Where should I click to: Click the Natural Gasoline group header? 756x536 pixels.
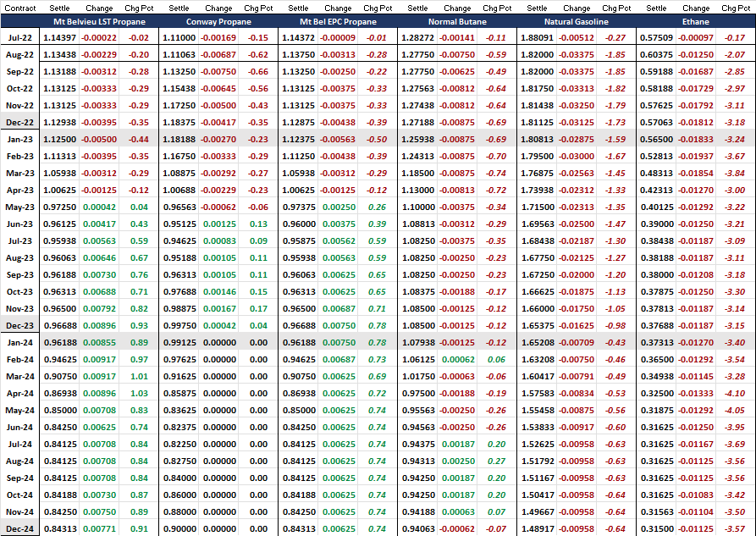577,22
